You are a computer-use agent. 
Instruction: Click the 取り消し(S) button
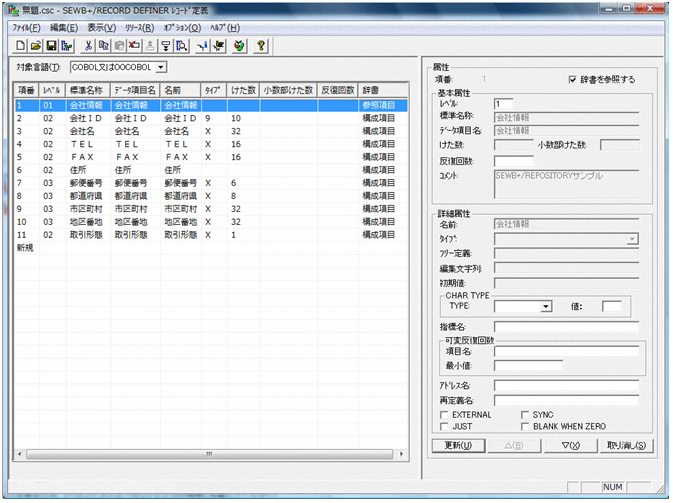(x=625, y=445)
